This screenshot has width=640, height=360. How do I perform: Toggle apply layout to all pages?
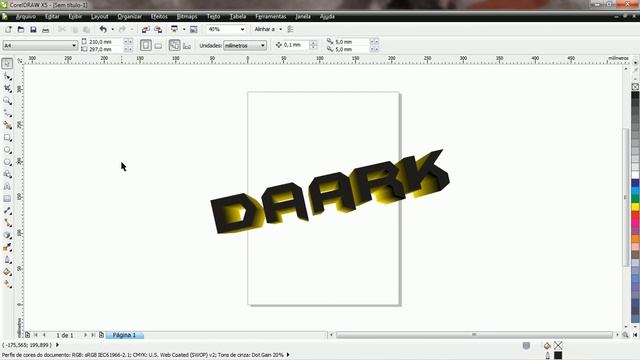point(174,45)
